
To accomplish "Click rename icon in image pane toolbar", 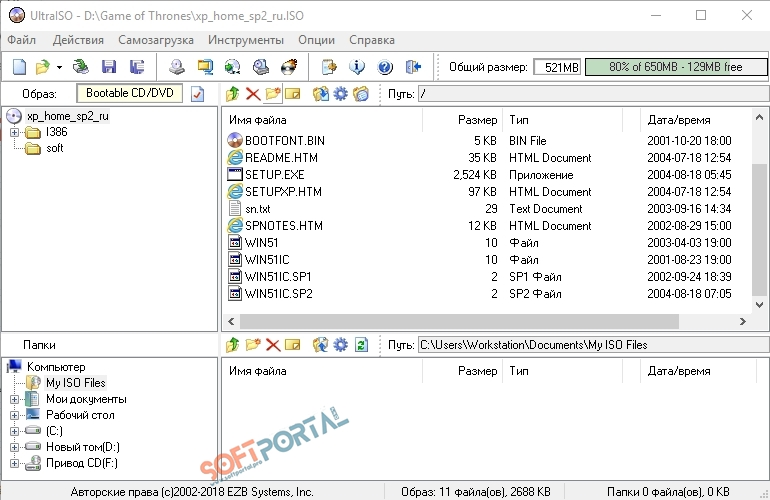I will (x=293, y=94).
